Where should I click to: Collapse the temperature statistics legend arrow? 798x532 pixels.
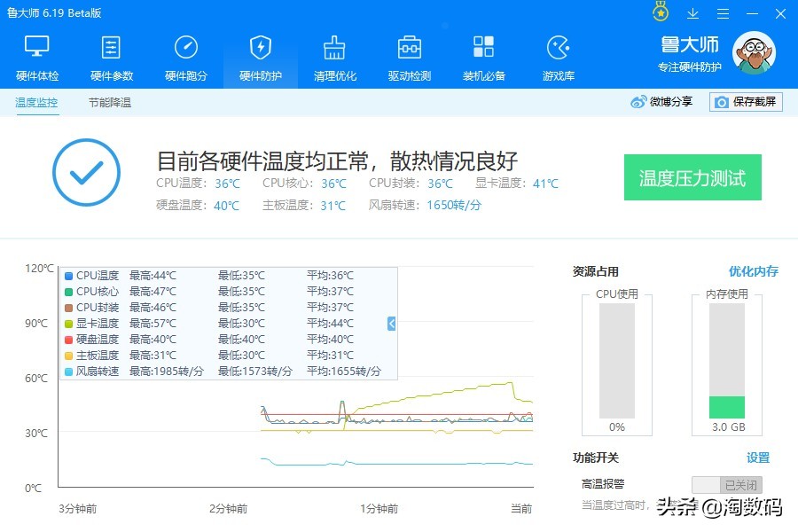390,324
